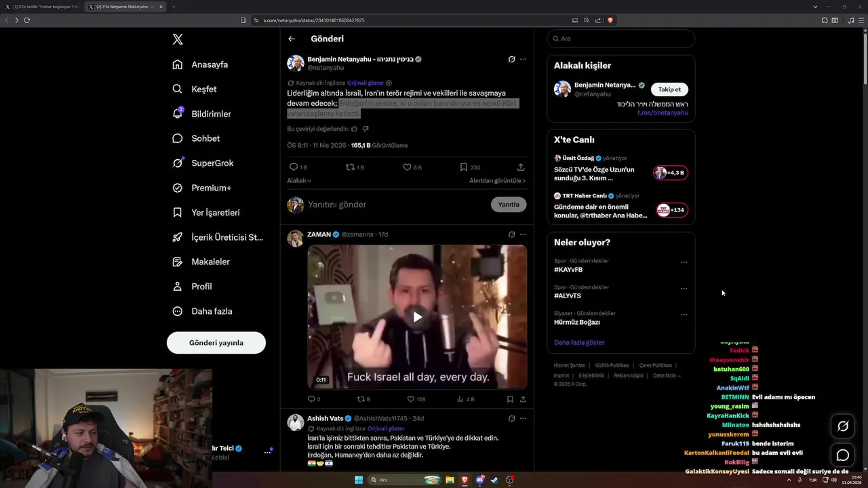868x488 pixels.
Task: Open more options for #KAYvFB trend
Action: tap(684, 262)
